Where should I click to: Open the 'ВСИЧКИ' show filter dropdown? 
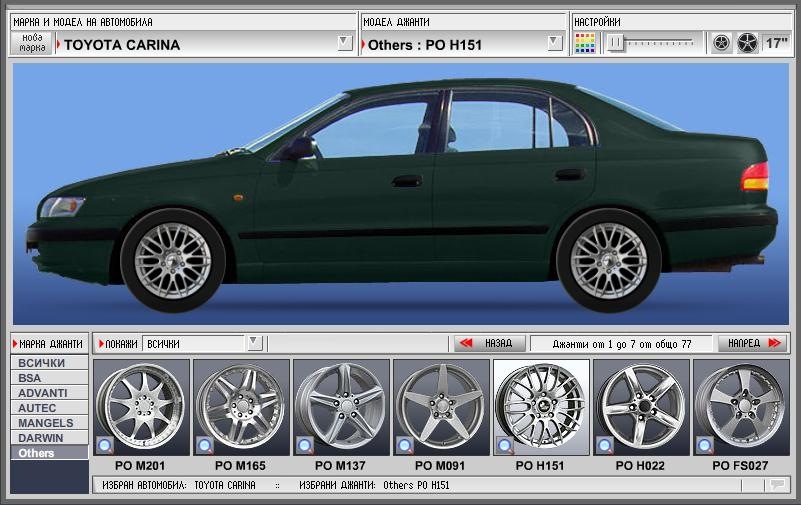[x=254, y=343]
